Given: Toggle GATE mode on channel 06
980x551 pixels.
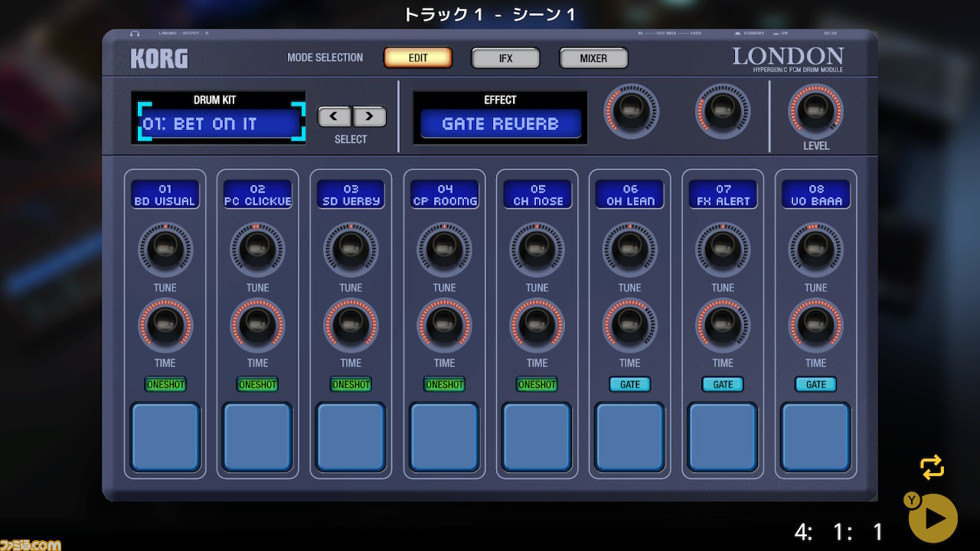Looking at the screenshot, I should coord(630,384).
